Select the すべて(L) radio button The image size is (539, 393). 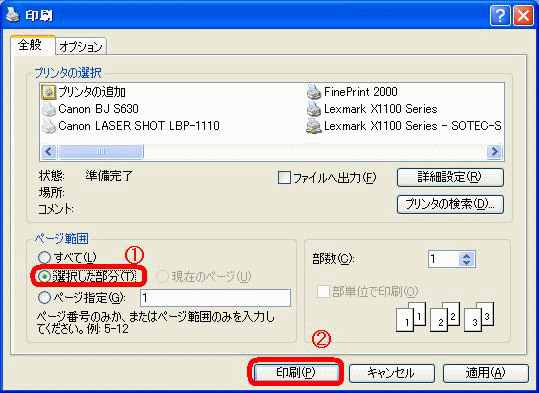(x=44, y=258)
